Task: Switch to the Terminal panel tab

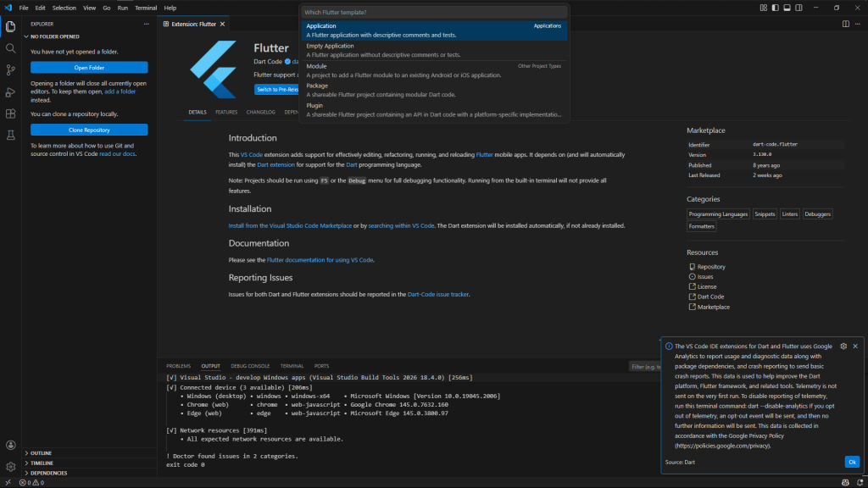Action: (x=292, y=366)
